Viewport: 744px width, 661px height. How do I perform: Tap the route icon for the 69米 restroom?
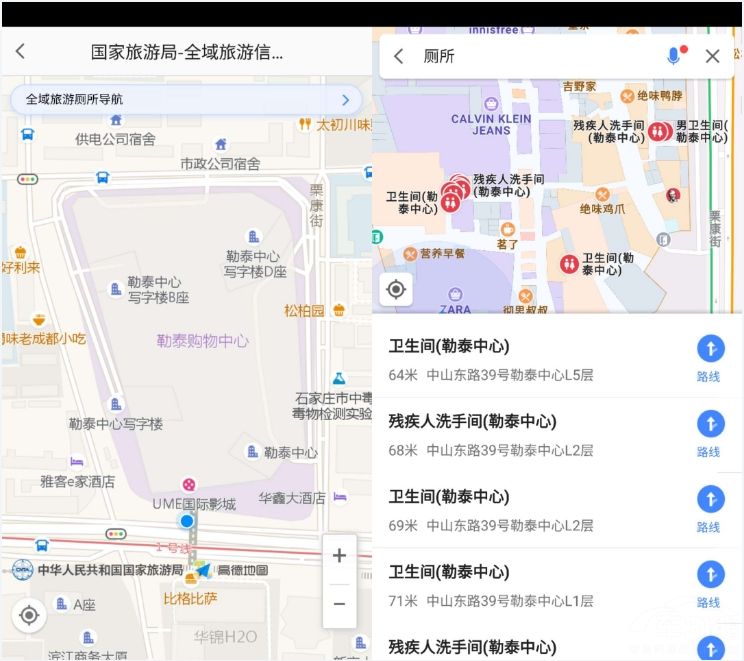pyautogui.click(x=709, y=499)
